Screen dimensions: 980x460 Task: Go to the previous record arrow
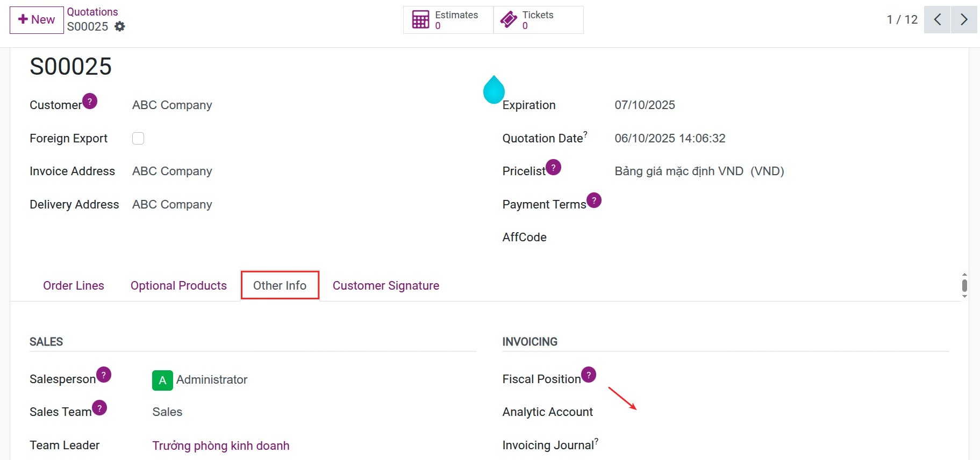tap(937, 20)
